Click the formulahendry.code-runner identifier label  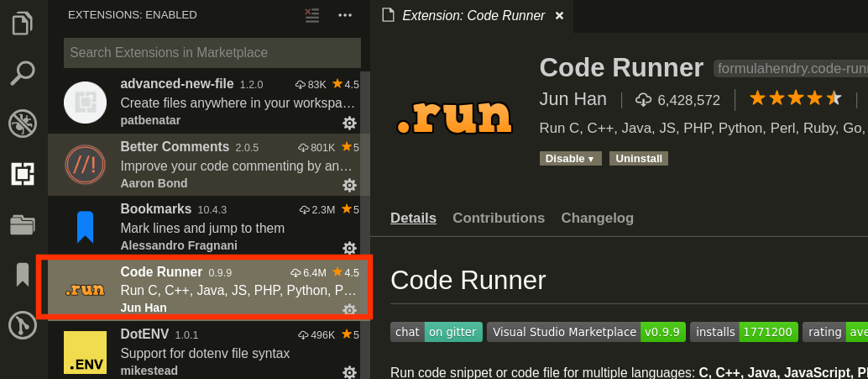tap(791, 69)
